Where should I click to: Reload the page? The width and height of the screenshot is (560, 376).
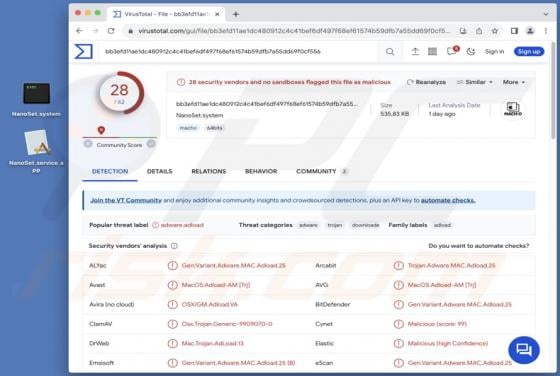click(111, 31)
